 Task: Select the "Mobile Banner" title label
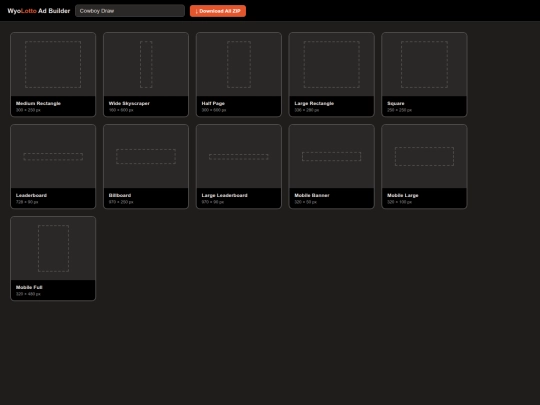point(312,195)
